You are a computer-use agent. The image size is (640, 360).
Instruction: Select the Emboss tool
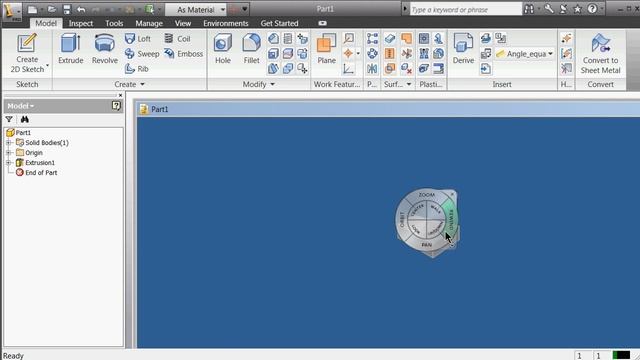pos(183,54)
